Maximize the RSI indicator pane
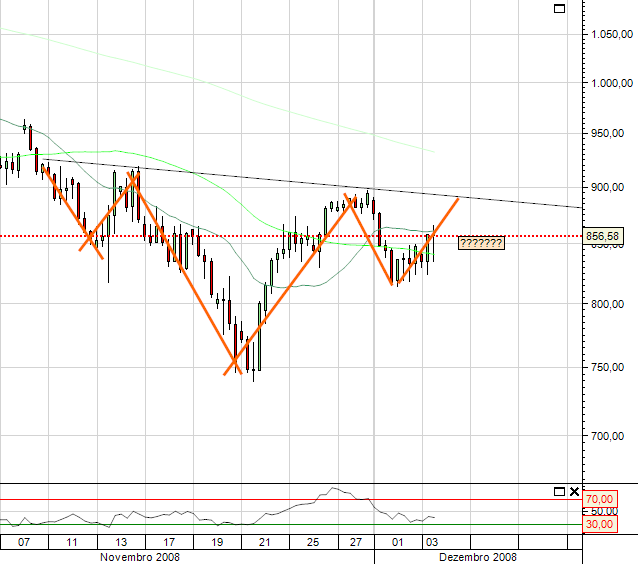 pos(559,492)
